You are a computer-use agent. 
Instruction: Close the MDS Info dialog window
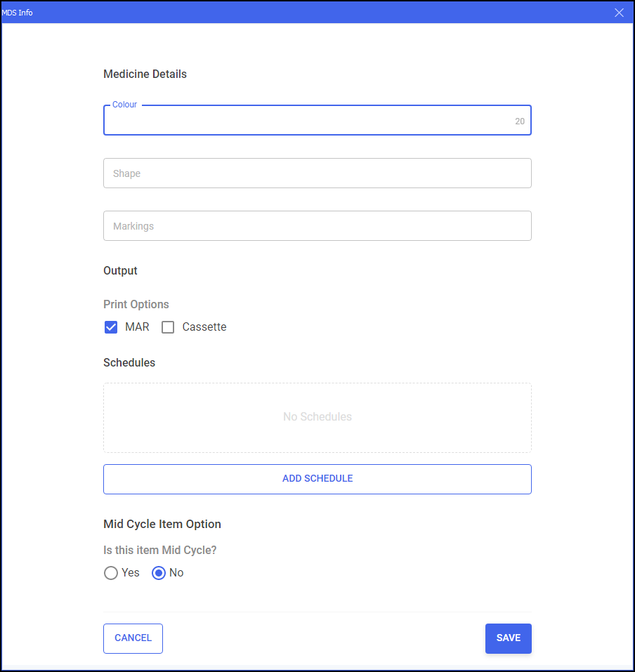click(x=619, y=13)
